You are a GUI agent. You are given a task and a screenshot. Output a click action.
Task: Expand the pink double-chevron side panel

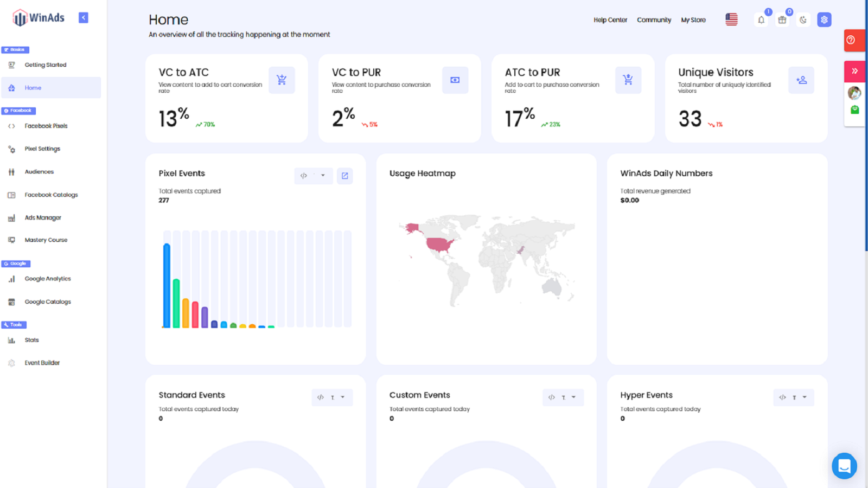pyautogui.click(x=854, y=71)
